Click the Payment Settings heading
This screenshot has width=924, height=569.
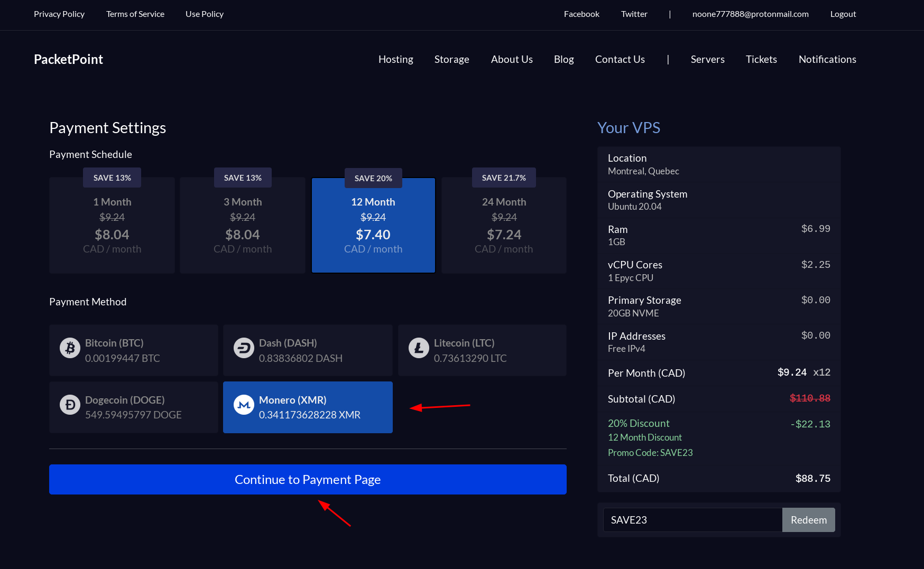point(108,128)
